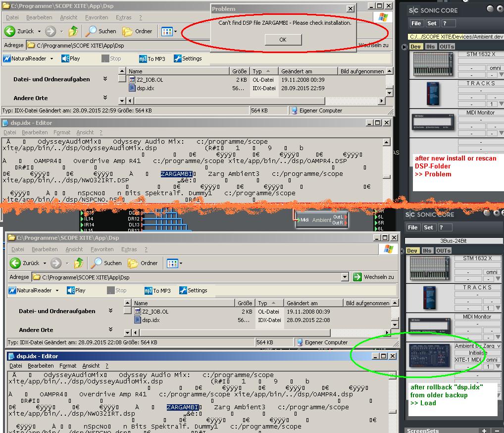Sort by Name column in lower Explorer
This screenshot has height=433, width=504.
[x=183, y=303]
